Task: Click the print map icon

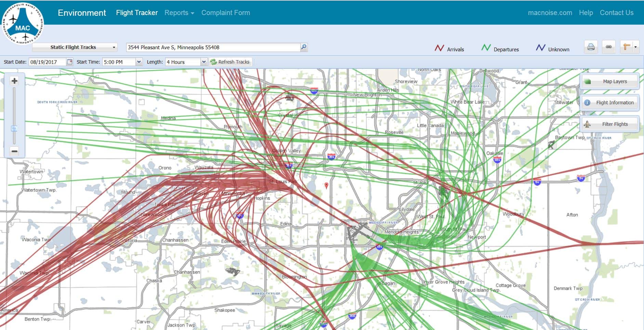Action: [x=591, y=47]
